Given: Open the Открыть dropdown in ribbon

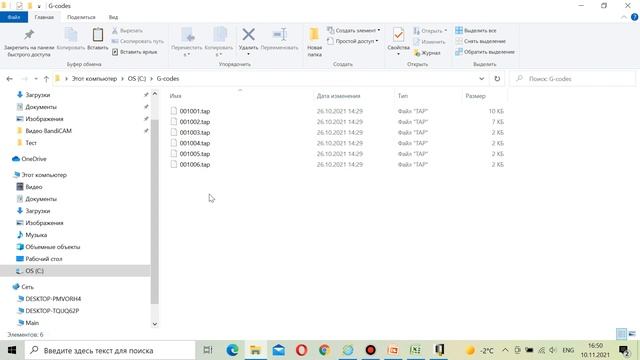Looking at the screenshot, I should [430, 31].
